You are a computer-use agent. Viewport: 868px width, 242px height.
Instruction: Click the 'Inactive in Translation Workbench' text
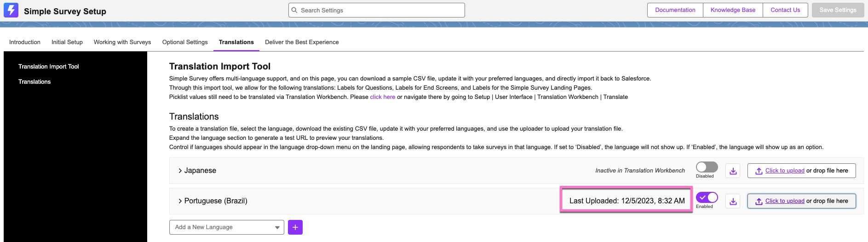point(640,171)
